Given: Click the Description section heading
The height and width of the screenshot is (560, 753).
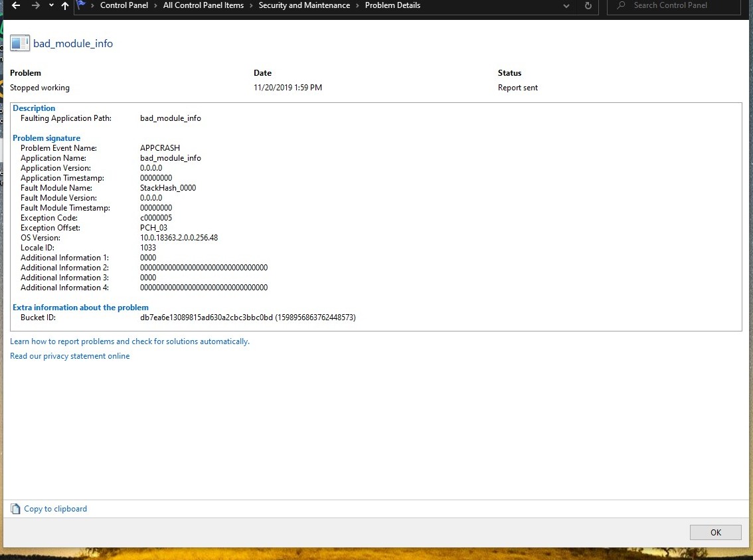Looking at the screenshot, I should (34, 108).
